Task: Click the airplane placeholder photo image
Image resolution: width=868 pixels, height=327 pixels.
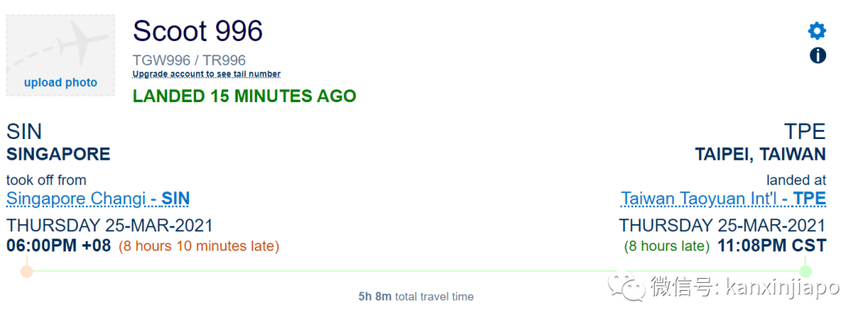Action: click(x=60, y=44)
